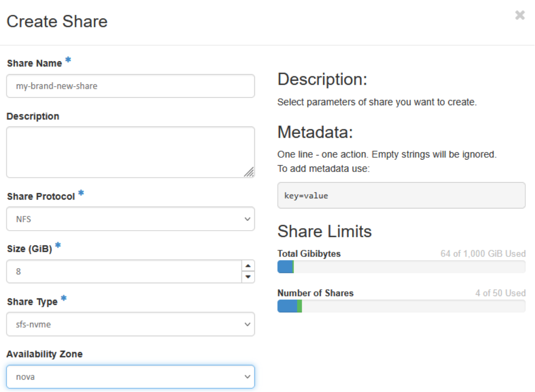Focus the Description text area
The height and width of the screenshot is (392, 535).
(130, 152)
